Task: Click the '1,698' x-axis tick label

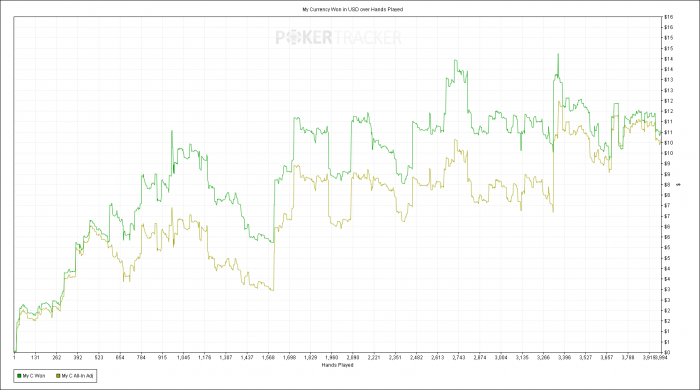Action: click(289, 357)
